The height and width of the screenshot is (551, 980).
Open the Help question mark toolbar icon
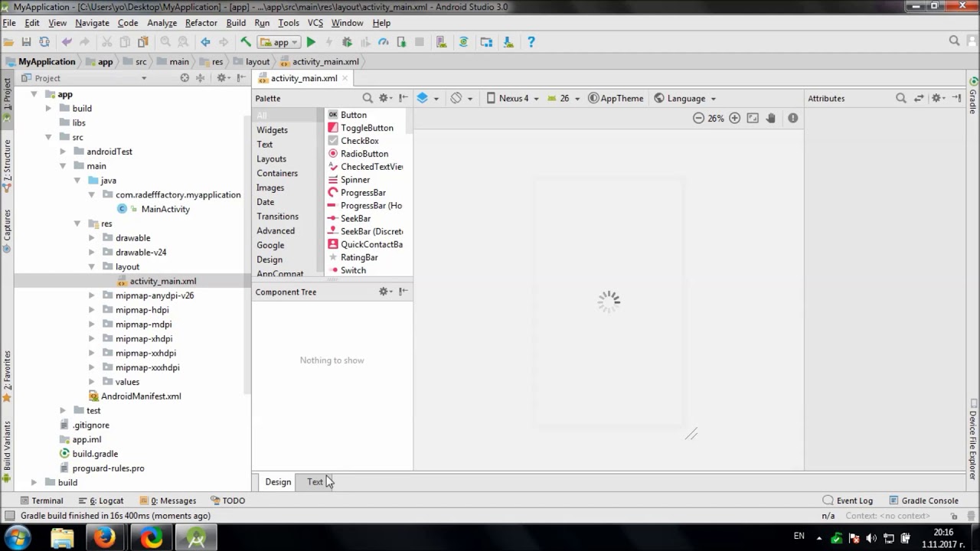[531, 42]
